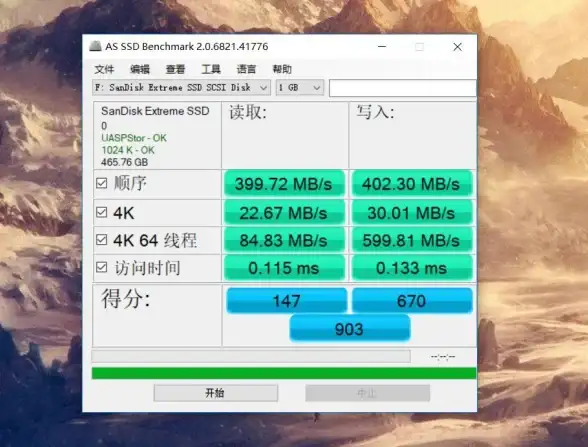Image resolution: width=588 pixels, height=447 pixels.
Task: Click the read access time 0.115 ms
Action: coord(284,268)
